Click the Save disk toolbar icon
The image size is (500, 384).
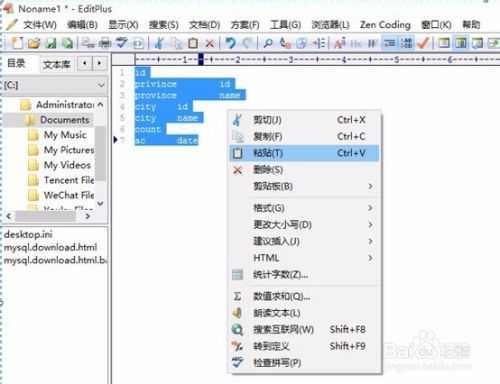[51, 43]
